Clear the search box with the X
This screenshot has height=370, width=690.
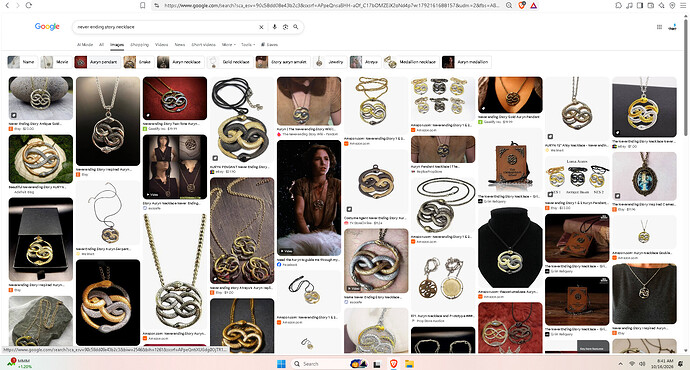pyautogui.click(x=261, y=27)
